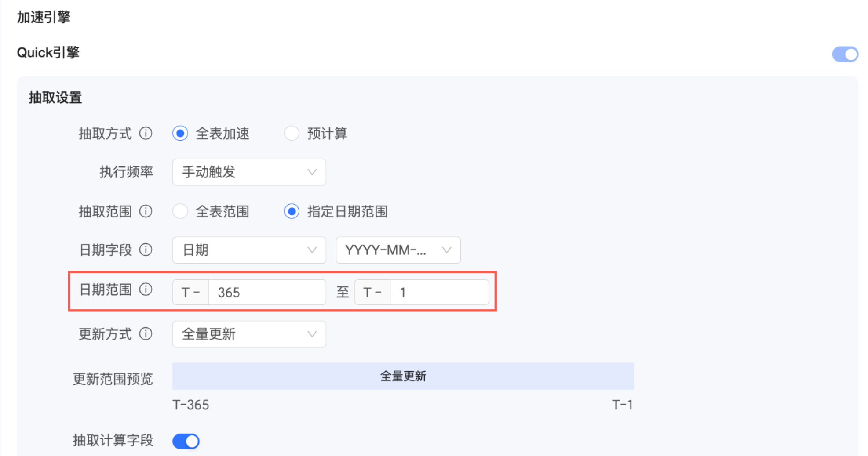This screenshot has width=868, height=456.
Task: Toggle the Quick引擎 switch
Action: [x=845, y=54]
